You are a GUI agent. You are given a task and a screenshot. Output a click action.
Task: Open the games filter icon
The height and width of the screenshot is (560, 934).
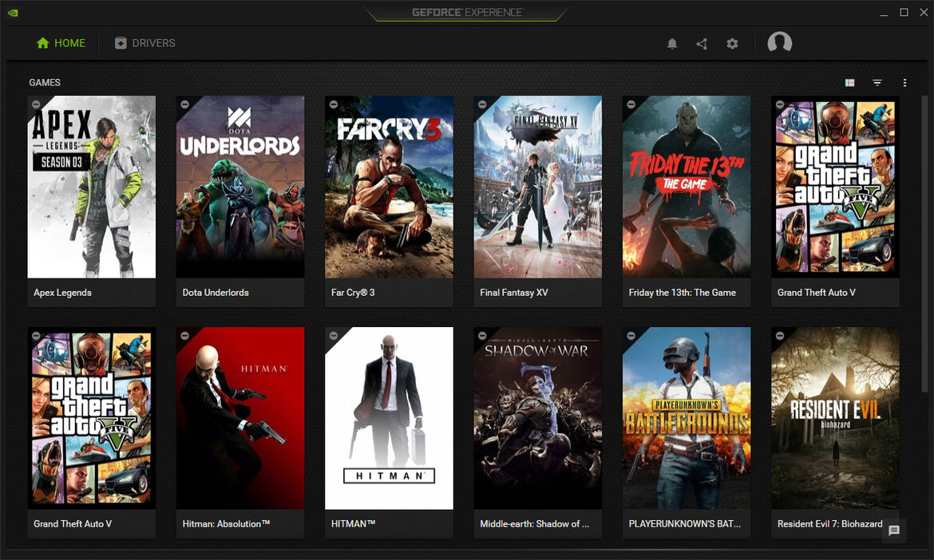click(877, 83)
